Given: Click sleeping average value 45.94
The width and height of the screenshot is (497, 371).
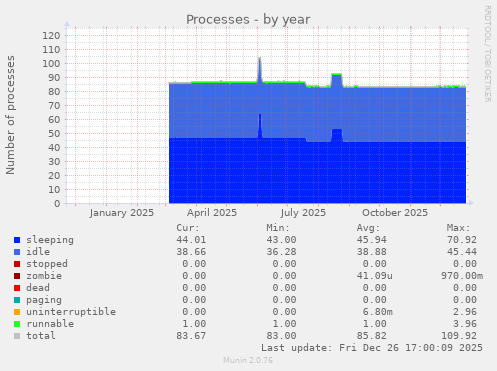Looking at the screenshot, I should point(372,240).
